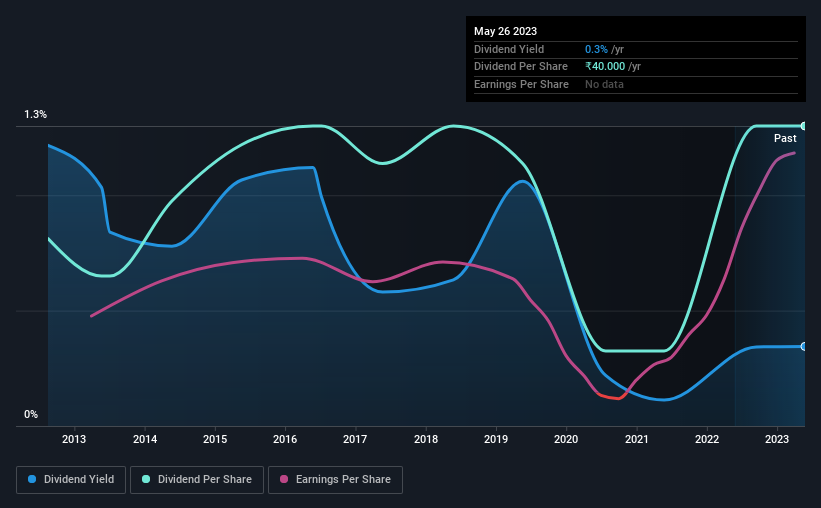Click the ₹40.000 dividend per share value
The height and width of the screenshot is (508, 821).
coord(605,67)
